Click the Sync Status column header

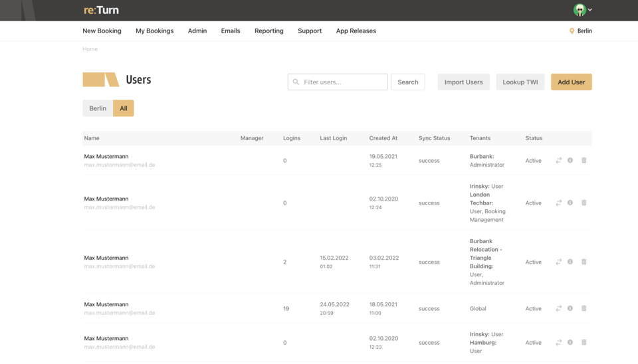(434, 138)
